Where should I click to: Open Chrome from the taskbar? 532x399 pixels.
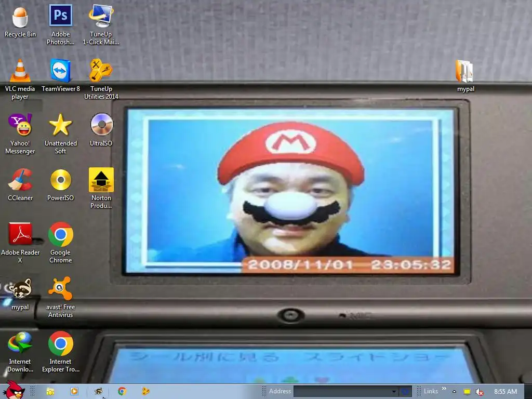[122, 392]
